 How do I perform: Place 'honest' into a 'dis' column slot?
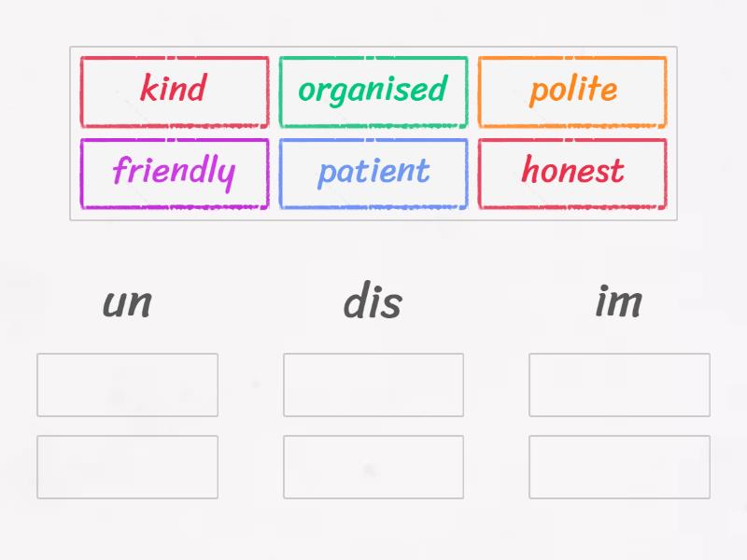(373, 385)
